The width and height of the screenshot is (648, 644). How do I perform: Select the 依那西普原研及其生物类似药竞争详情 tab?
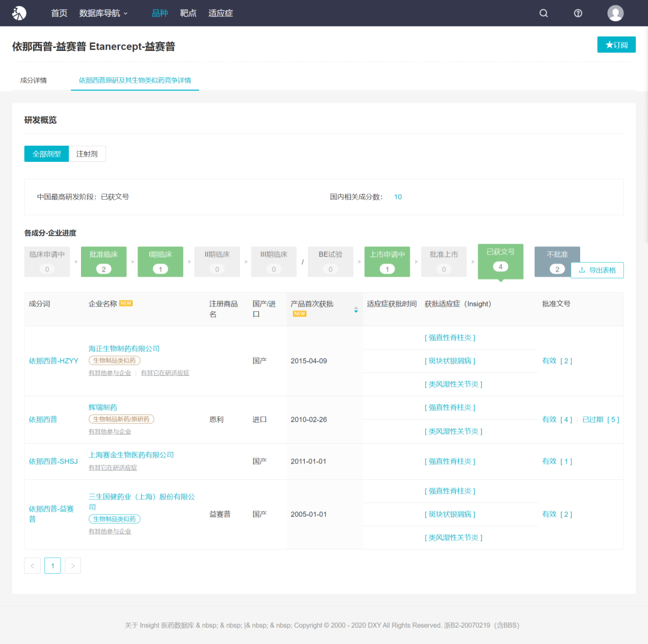point(135,80)
